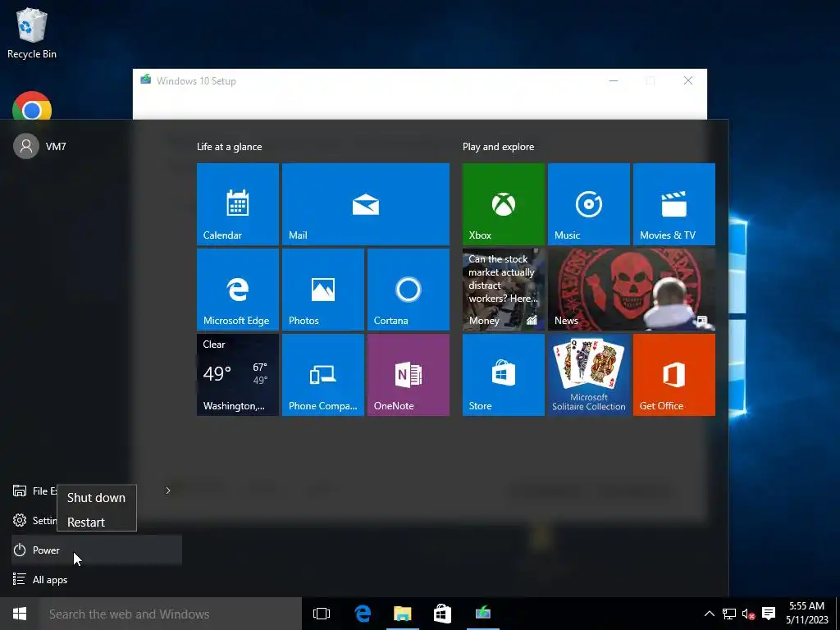Open the Cortana tile
Image resolution: width=840 pixels, height=630 pixels.
[x=409, y=290]
